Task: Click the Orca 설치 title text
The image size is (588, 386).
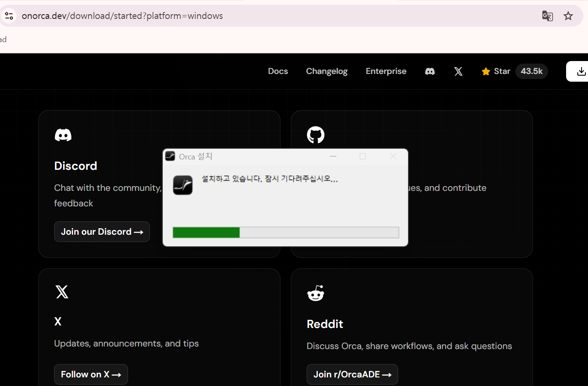Action: [x=196, y=156]
